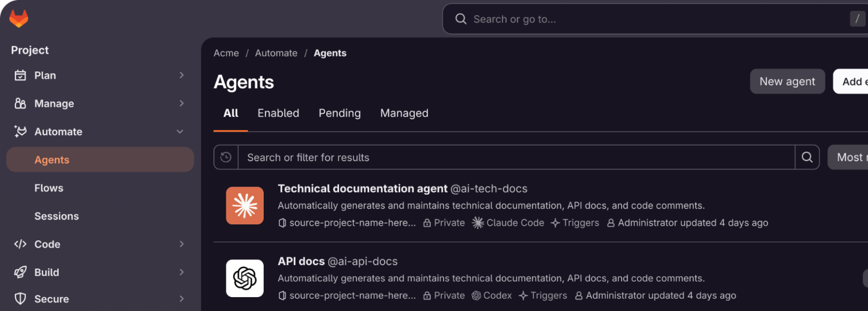Viewport: 868px width, 311px height.
Task: Click the Automate sparkle icon
Action: point(20,132)
